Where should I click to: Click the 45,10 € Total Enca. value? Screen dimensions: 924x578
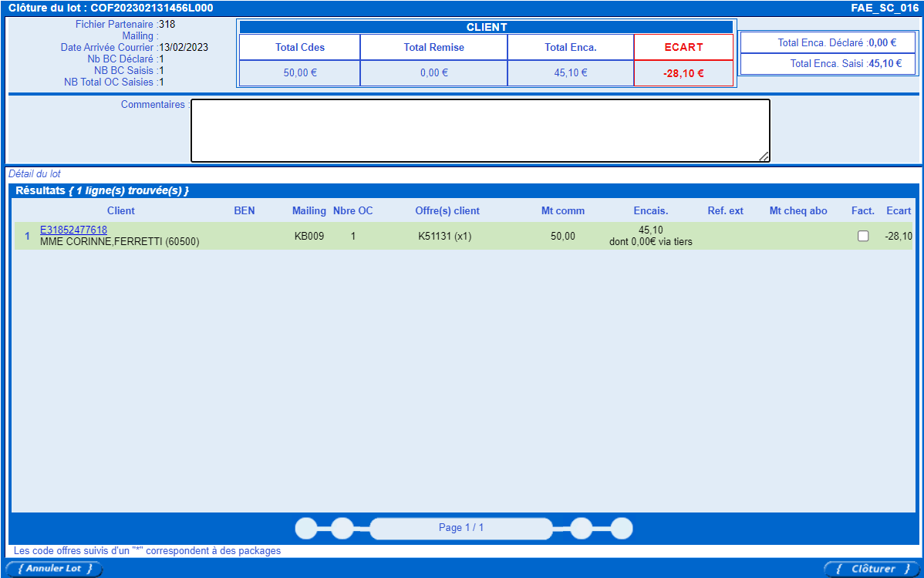(x=571, y=73)
